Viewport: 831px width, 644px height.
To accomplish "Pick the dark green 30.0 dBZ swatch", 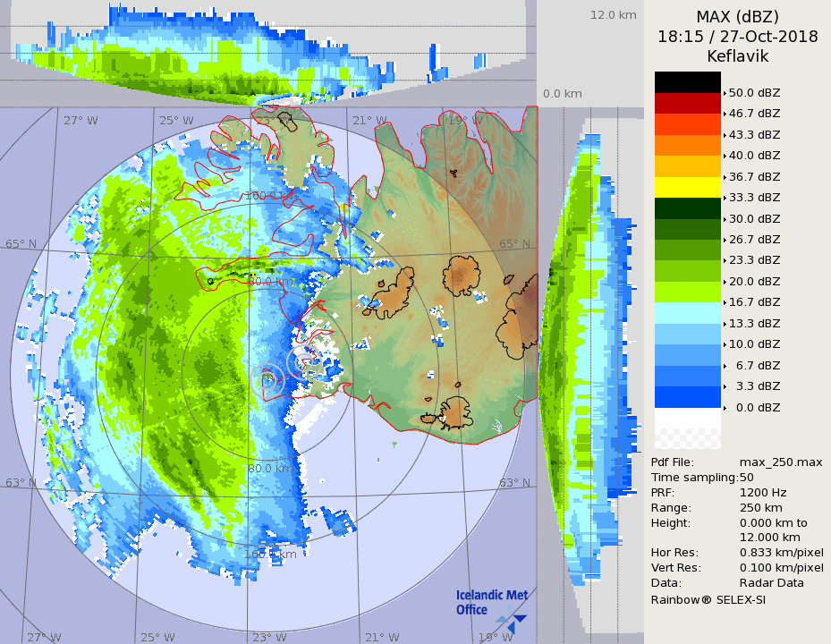I will [x=687, y=208].
